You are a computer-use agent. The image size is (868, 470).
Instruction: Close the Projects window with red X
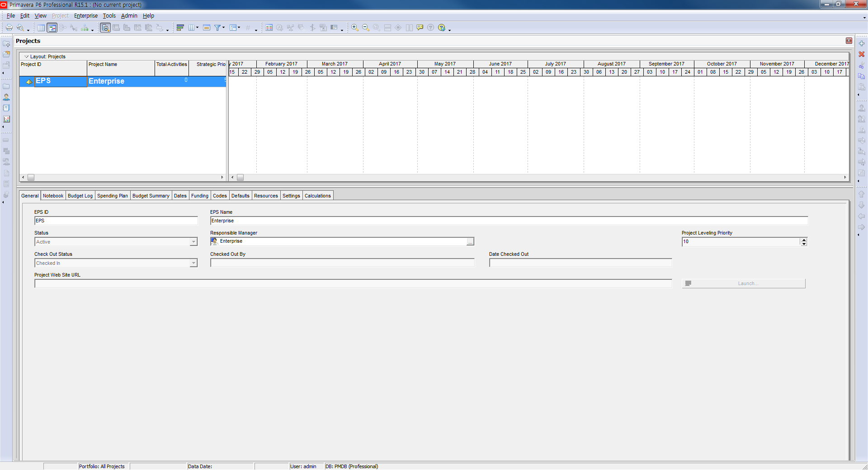click(x=849, y=41)
